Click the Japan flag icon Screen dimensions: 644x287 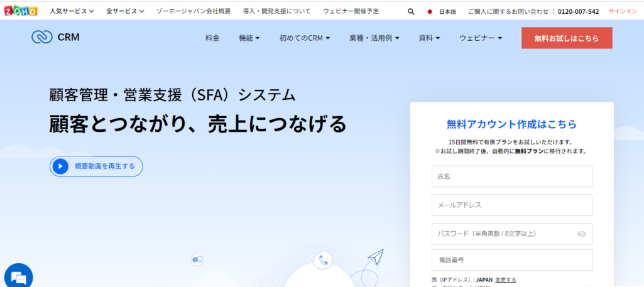[430, 11]
